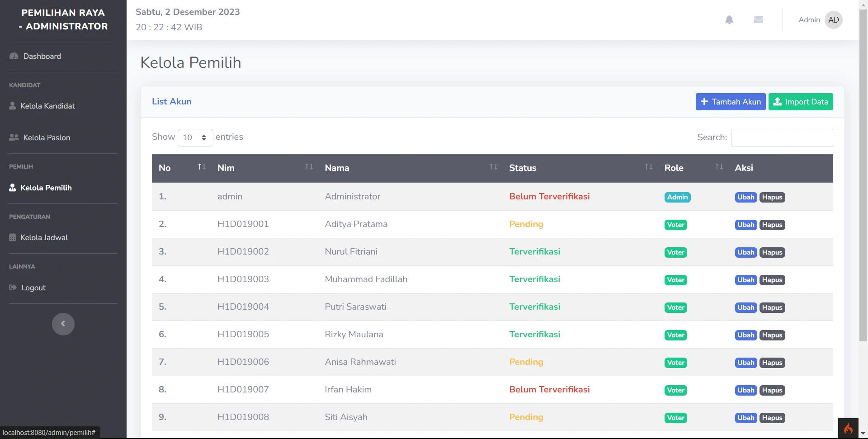Viewport: 868px width, 439px height.
Task: Go to Kelola Kandidat menu
Action: pos(47,106)
